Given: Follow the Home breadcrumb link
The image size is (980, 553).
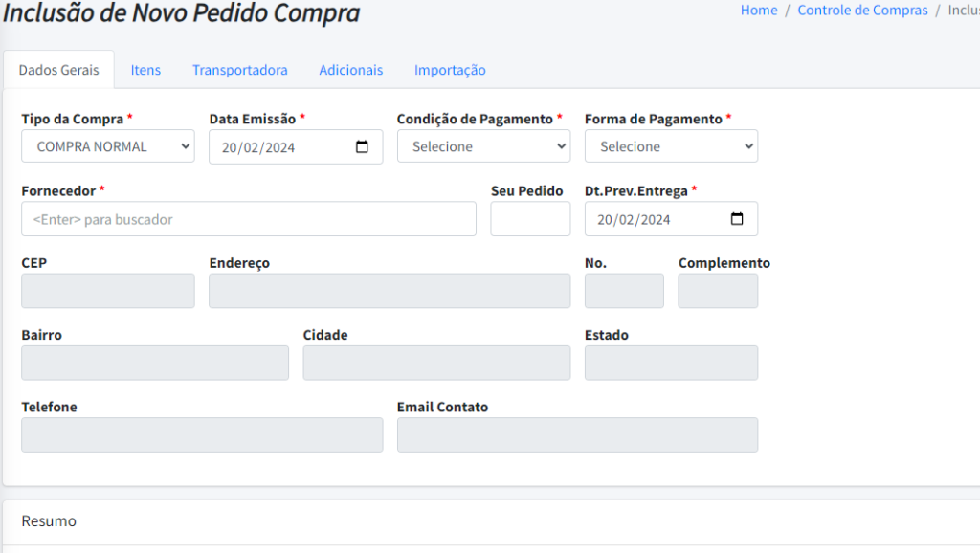Looking at the screenshot, I should [759, 10].
